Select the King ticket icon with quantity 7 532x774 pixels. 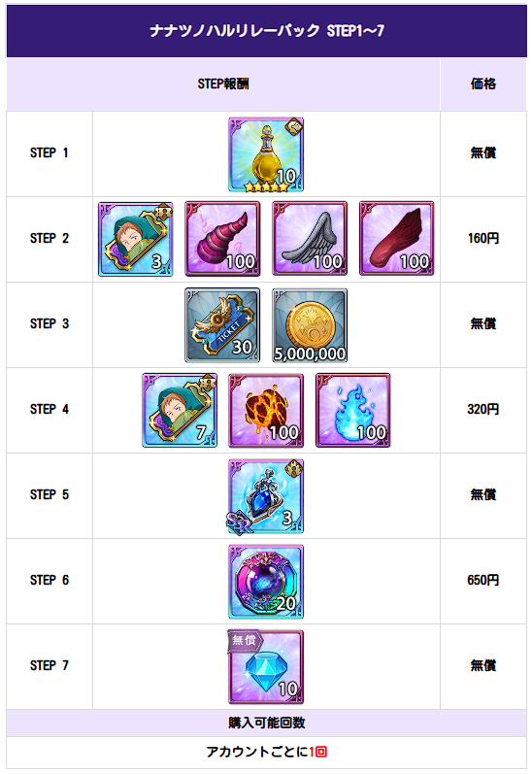[x=180, y=410]
